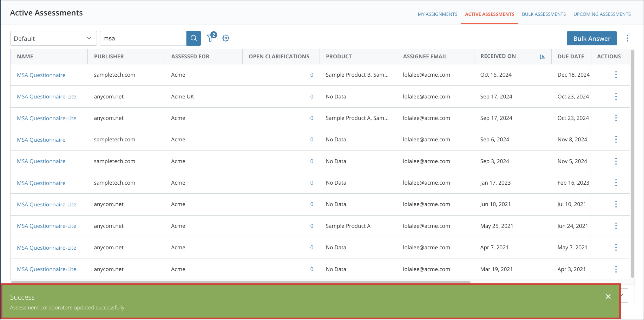Click the Bulk Answer button
Image resolution: width=644 pixels, height=320 pixels.
(592, 38)
